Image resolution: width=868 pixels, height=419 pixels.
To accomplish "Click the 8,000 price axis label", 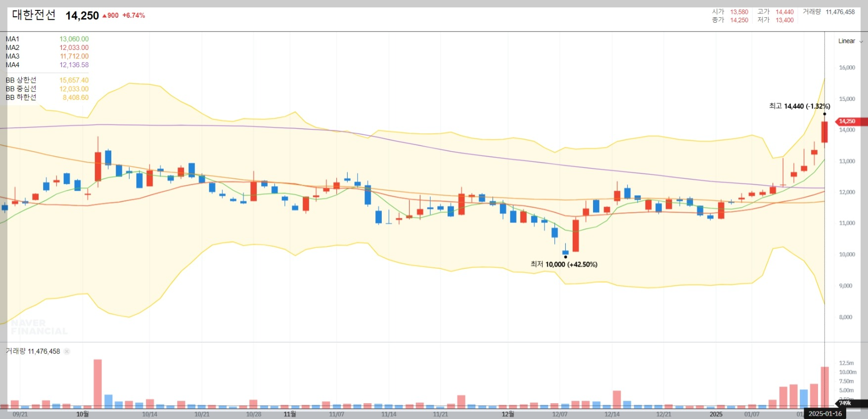I will click(846, 317).
